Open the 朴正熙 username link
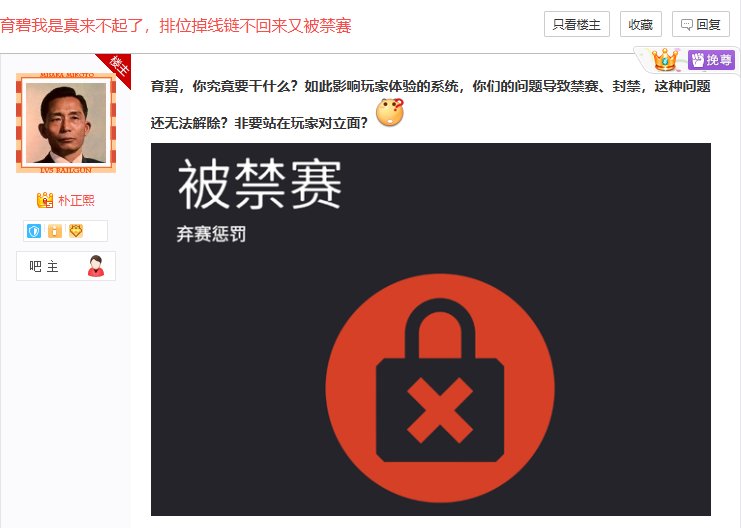Viewport: 741px width, 528px height. click(x=76, y=200)
